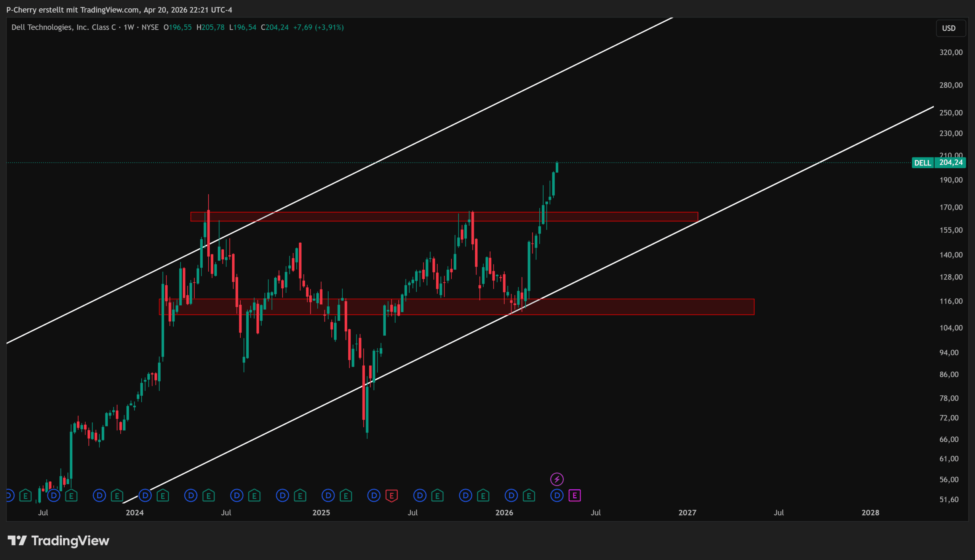Click the 1W interval in chart legend

[129, 27]
